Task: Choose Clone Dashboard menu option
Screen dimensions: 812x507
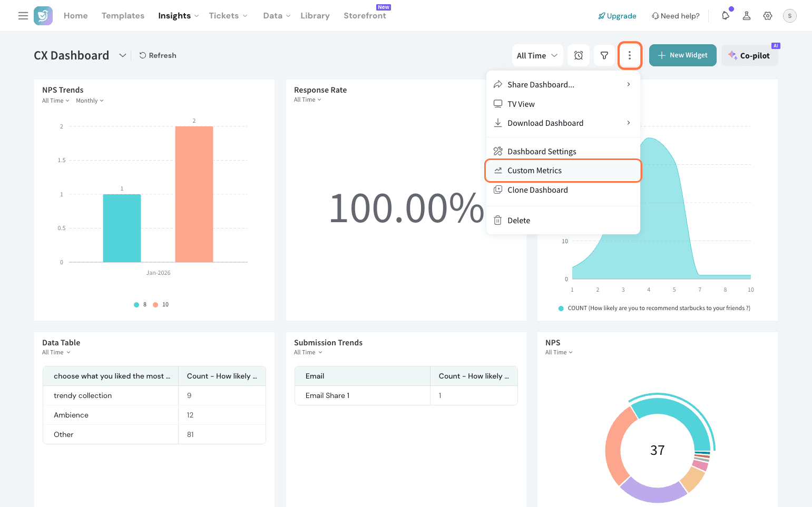Action: pyautogui.click(x=537, y=190)
